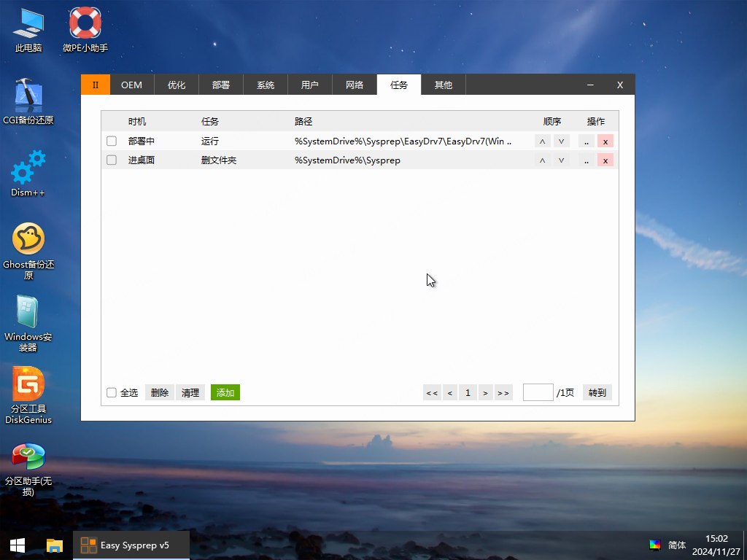The image size is (747, 560).
Task: Tick the checkbox for the 进桌面 row
Action: tap(112, 160)
